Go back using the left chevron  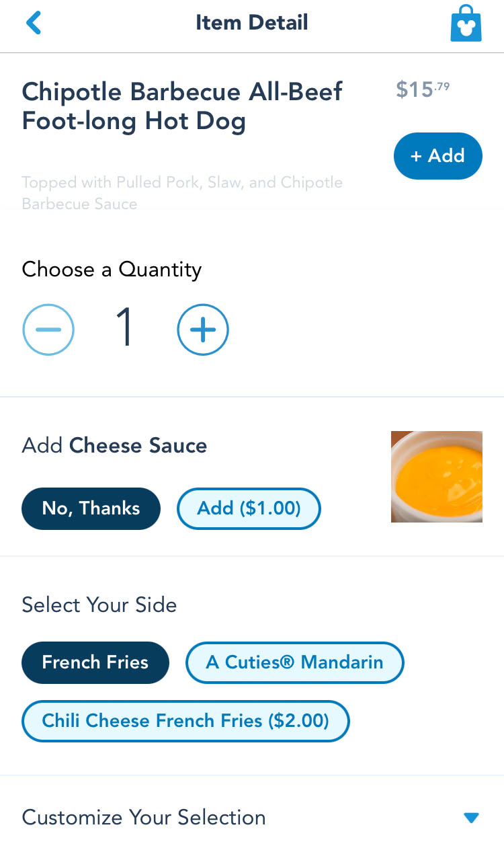[34, 23]
